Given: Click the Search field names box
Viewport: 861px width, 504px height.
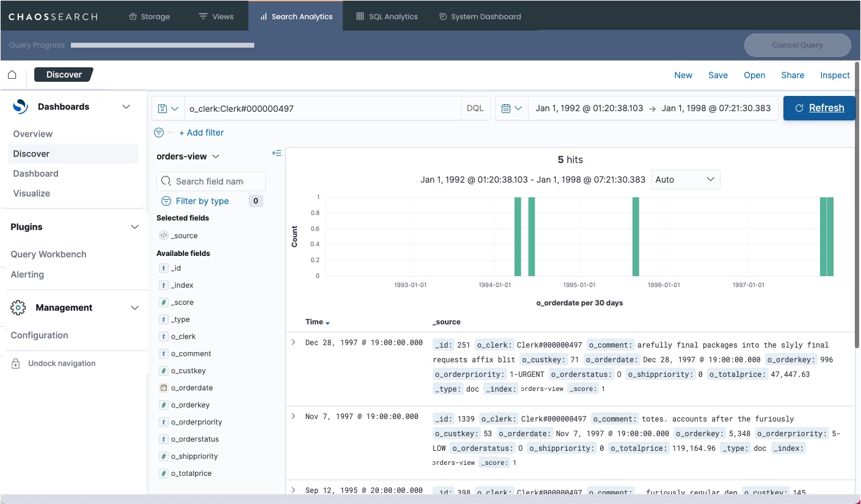Looking at the screenshot, I should (x=211, y=181).
